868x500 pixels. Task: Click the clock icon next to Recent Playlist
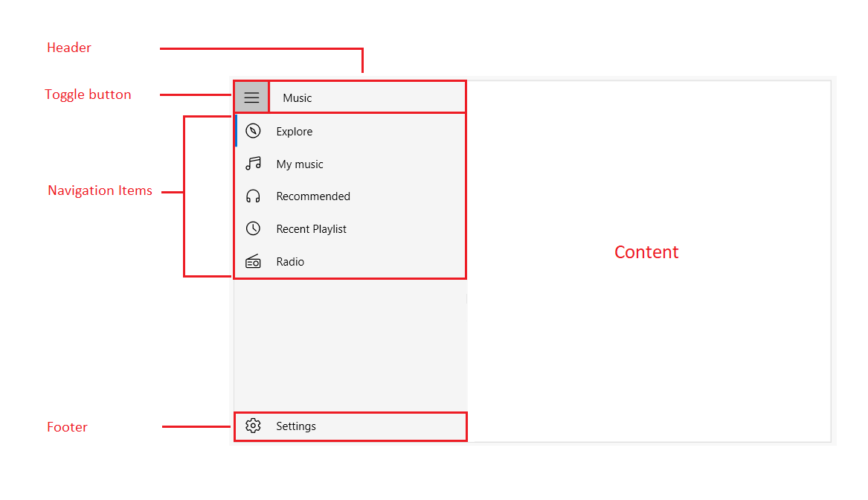click(253, 228)
